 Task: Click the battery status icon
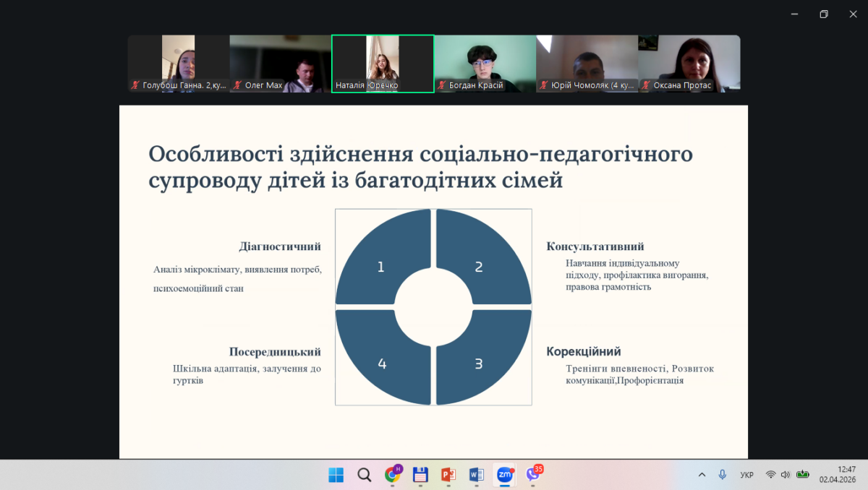click(x=803, y=475)
